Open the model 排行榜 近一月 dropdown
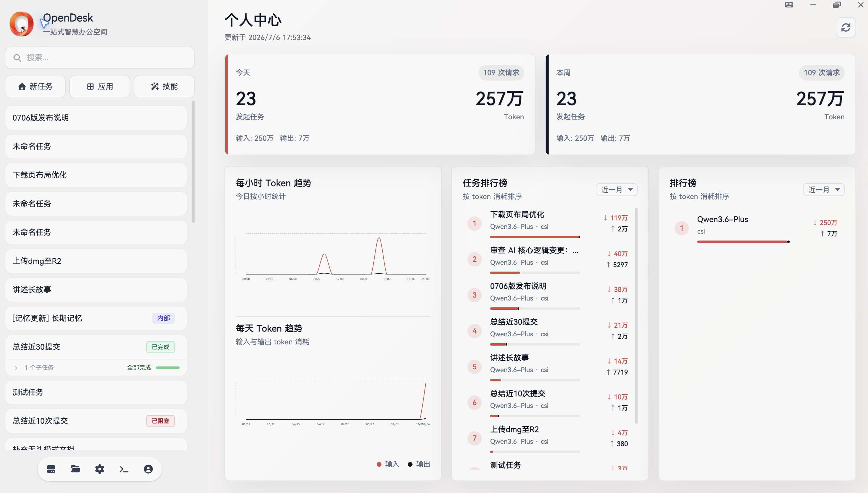The width and height of the screenshot is (868, 493). [x=823, y=190]
